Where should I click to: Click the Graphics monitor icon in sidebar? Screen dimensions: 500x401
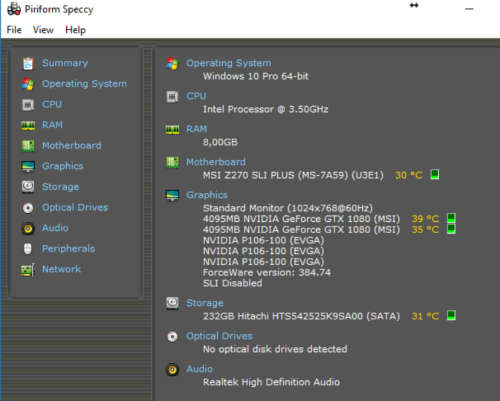28,166
